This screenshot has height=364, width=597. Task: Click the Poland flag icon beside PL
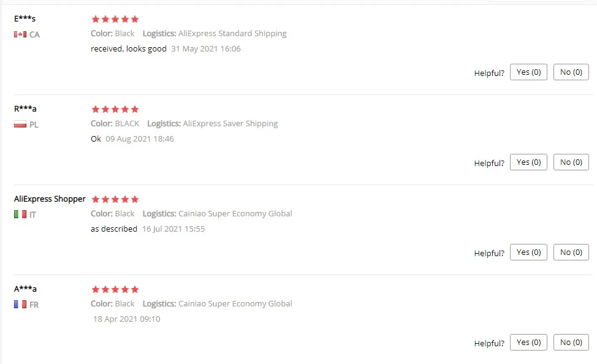[20, 124]
